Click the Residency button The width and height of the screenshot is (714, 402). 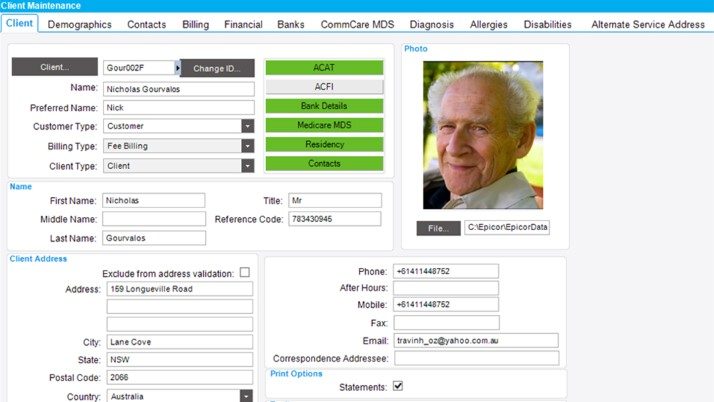[x=324, y=144]
